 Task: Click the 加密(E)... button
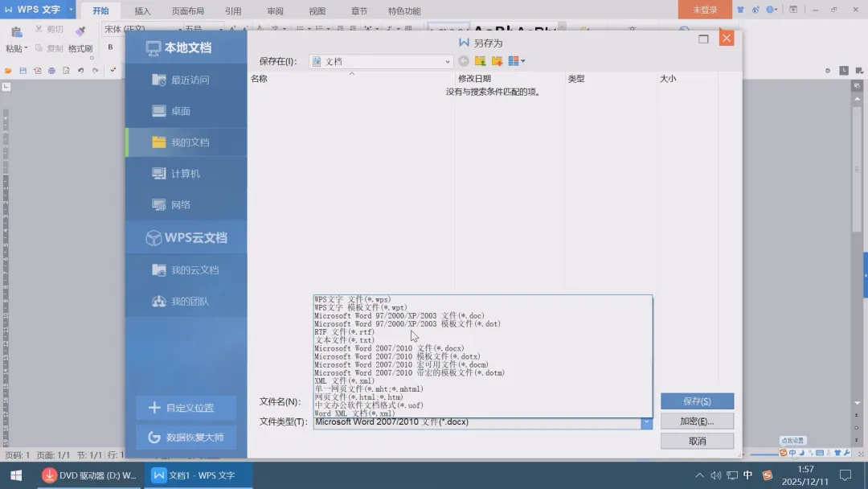click(697, 421)
